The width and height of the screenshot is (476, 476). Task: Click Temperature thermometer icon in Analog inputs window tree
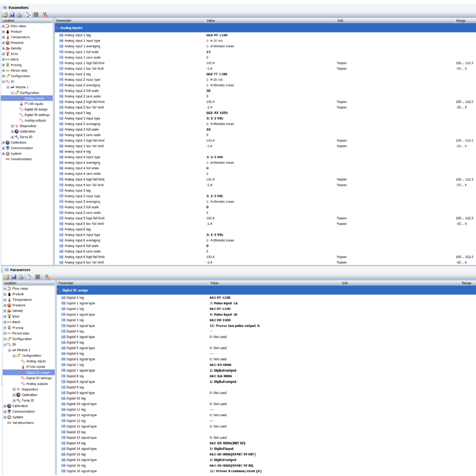8,37
